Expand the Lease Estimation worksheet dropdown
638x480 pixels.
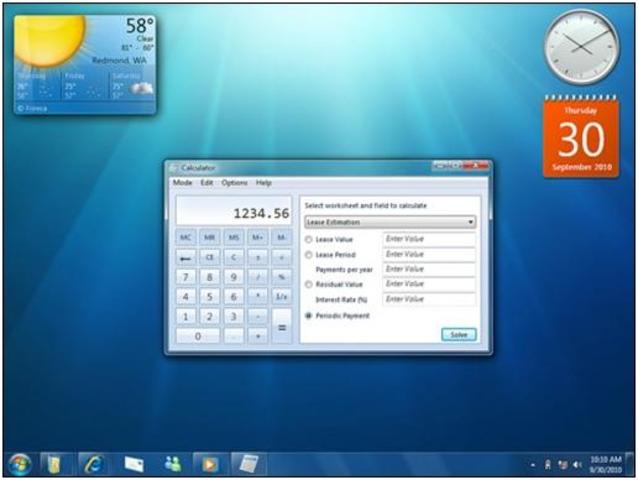pyautogui.click(x=390, y=222)
